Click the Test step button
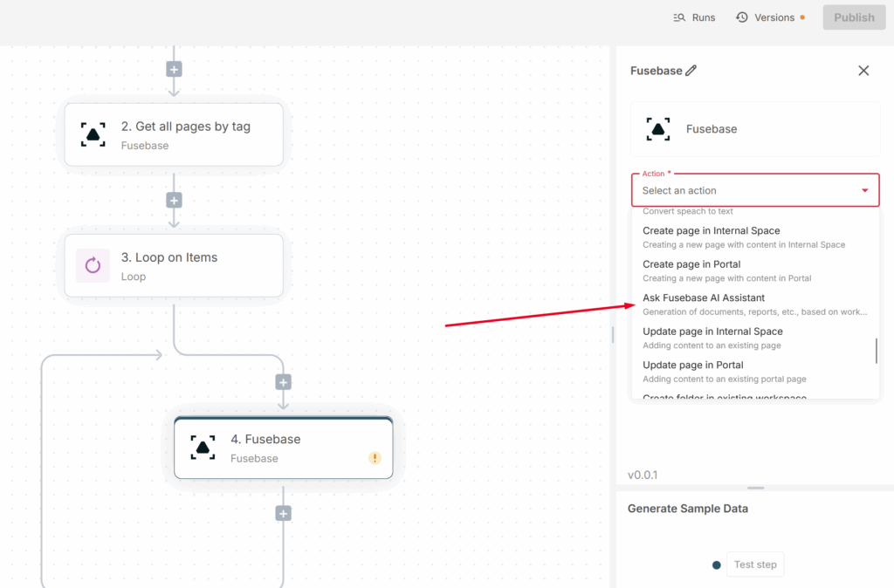 755,564
